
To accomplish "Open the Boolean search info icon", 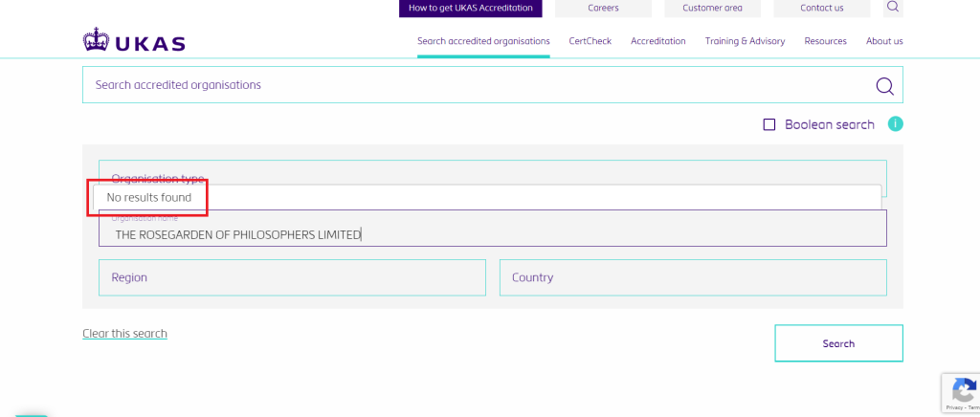I will (x=895, y=123).
